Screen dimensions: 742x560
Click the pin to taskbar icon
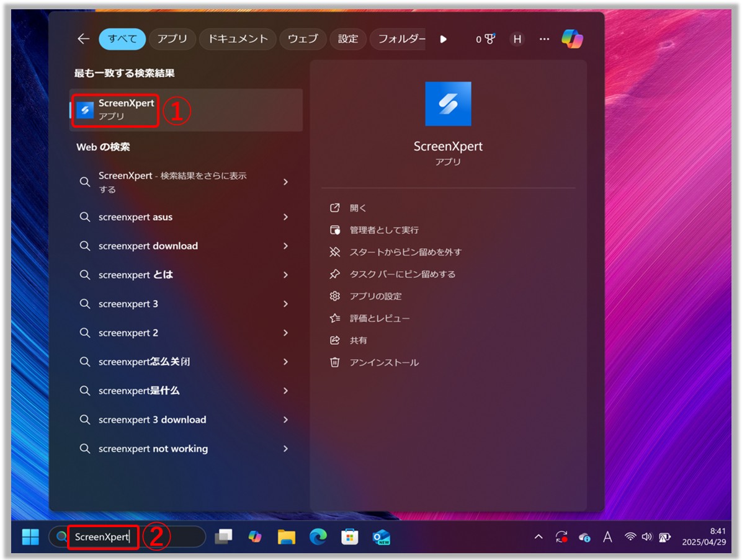(334, 274)
